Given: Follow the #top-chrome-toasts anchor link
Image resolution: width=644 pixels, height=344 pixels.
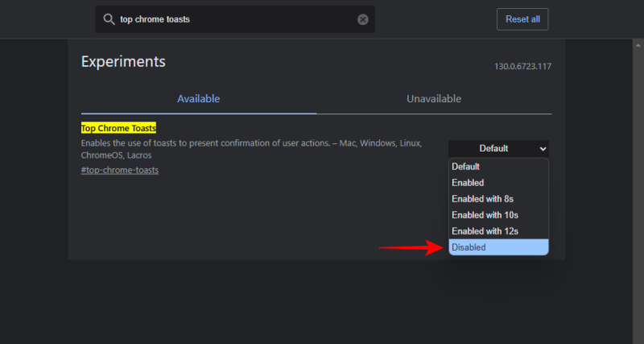Looking at the screenshot, I should click(120, 170).
